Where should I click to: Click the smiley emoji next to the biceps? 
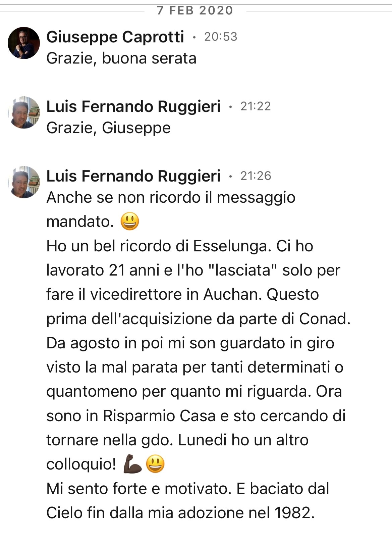(x=155, y=464)
